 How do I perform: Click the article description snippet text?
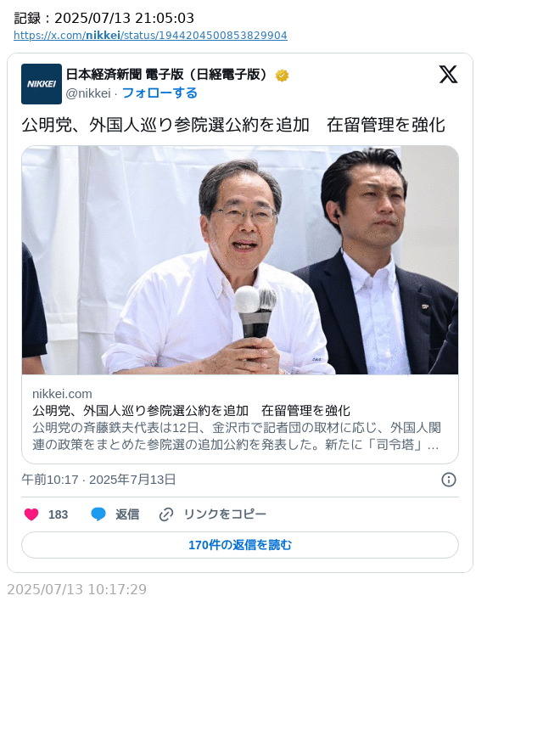(237, 436)
